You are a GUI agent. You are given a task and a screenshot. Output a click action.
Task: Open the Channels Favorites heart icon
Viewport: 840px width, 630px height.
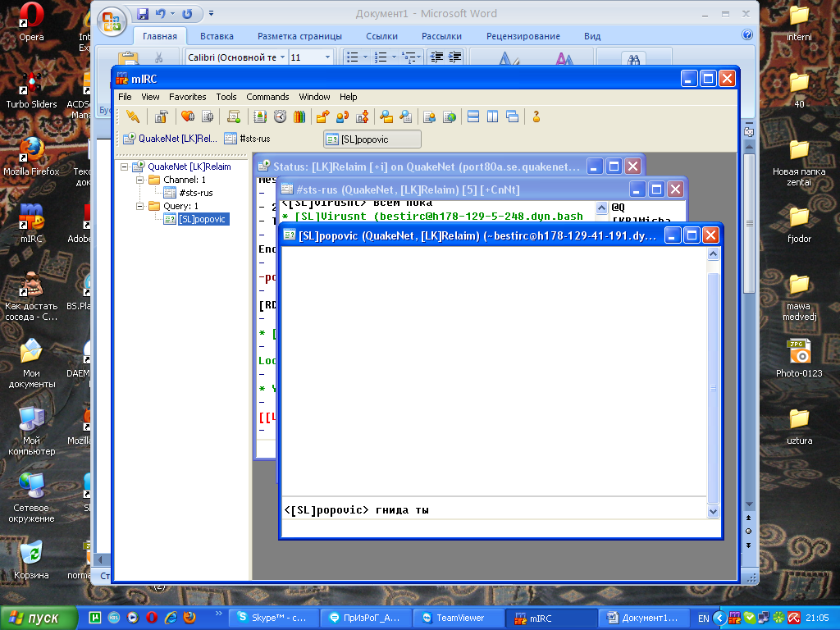click(188, 116)
